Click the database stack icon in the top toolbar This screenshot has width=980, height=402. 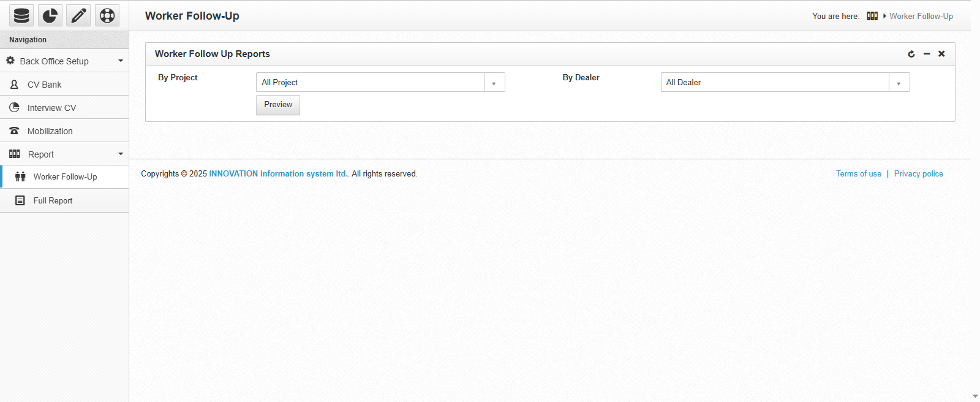coord(21,15)
